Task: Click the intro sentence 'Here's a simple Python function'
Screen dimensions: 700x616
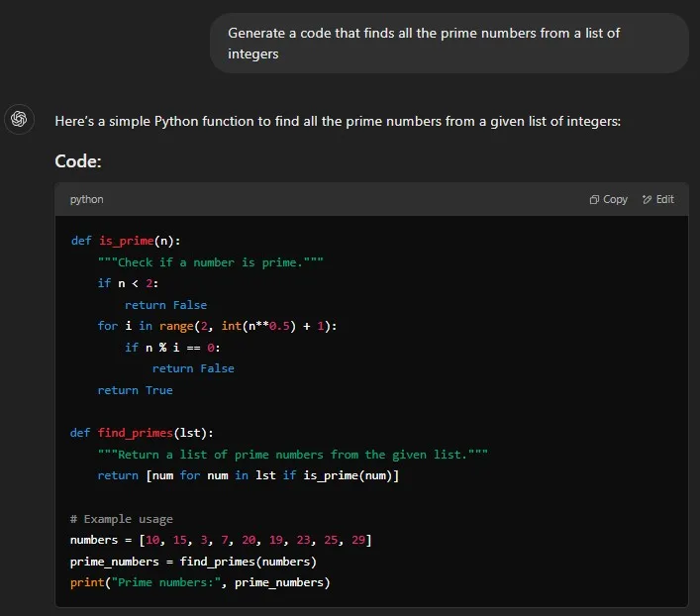Action: 338,121
